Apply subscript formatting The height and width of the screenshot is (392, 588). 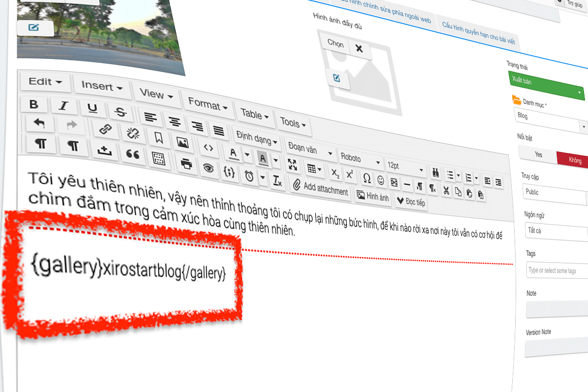point(335,172)
